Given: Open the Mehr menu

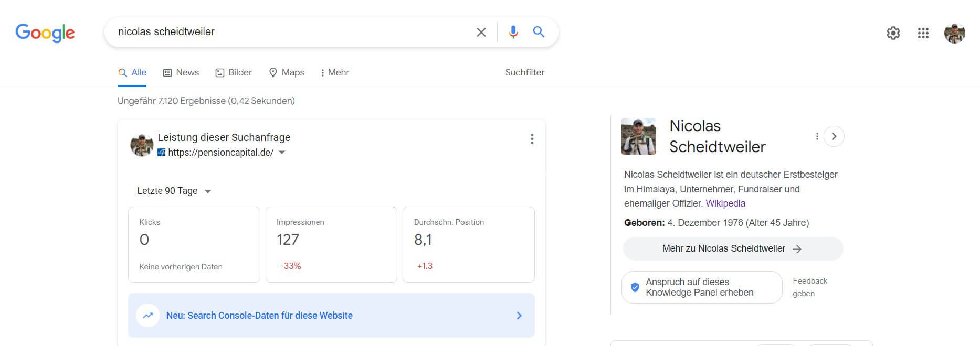Looking at the screenshot, I should pos(335,73).
